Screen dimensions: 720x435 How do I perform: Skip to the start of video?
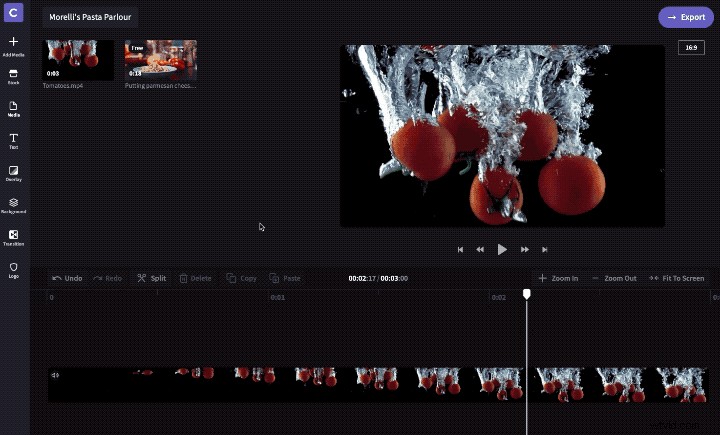(x=460, y=249)
